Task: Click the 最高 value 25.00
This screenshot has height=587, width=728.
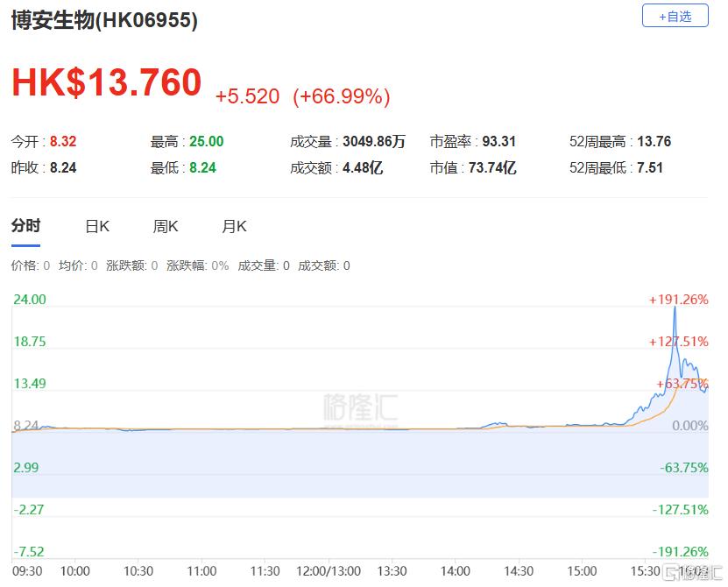Action: click(x=207, y=141)
